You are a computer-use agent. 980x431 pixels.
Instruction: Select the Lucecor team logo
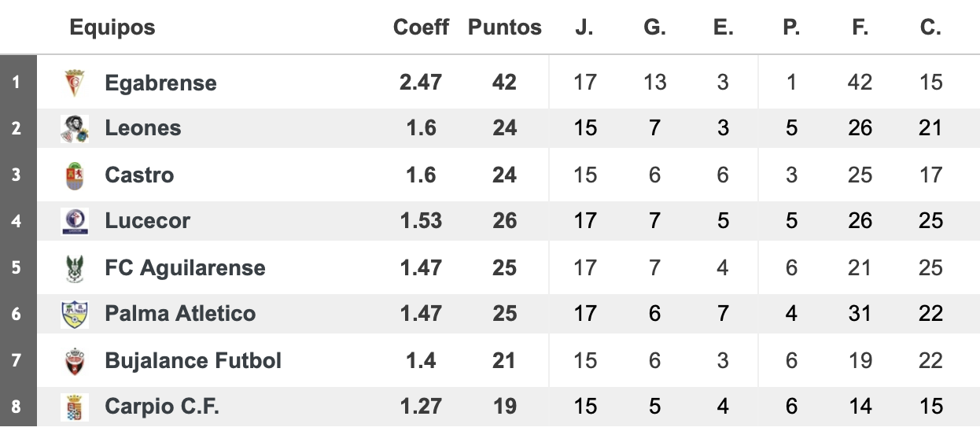point(75,221)
